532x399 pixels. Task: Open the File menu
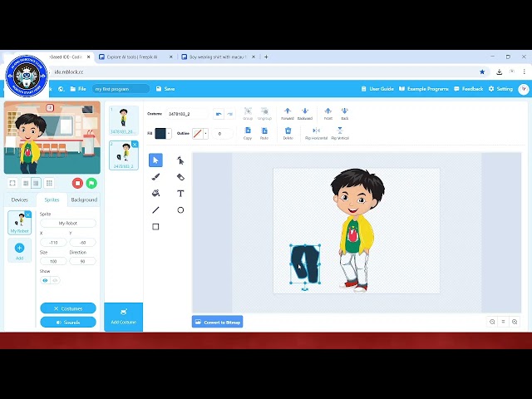[x=78, y=89]
